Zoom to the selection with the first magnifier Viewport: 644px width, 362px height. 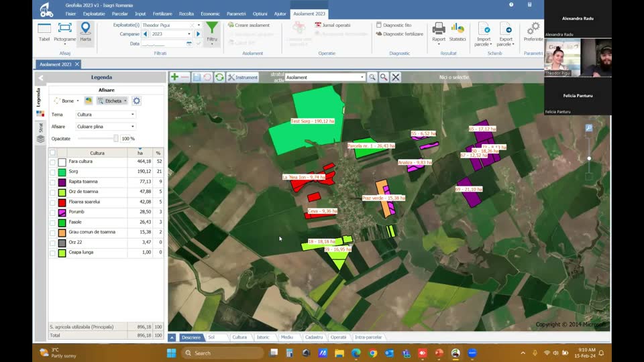tap(372, 77)
